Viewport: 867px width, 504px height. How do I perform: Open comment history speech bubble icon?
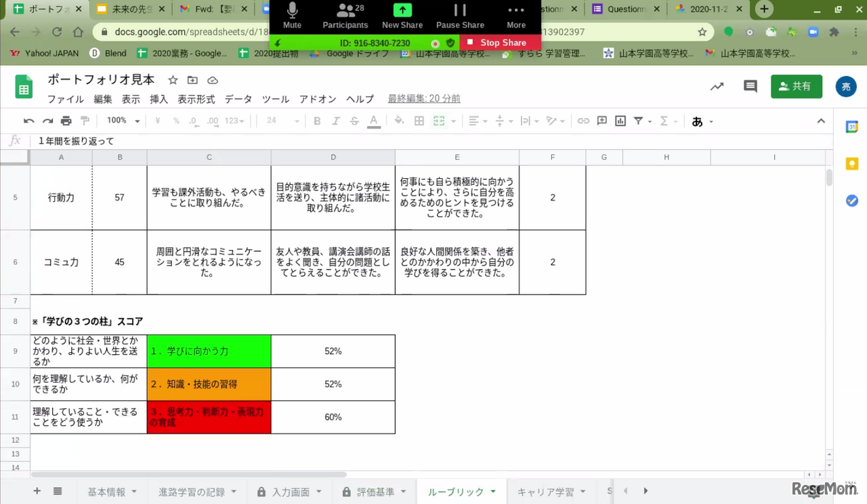point(750,87)
